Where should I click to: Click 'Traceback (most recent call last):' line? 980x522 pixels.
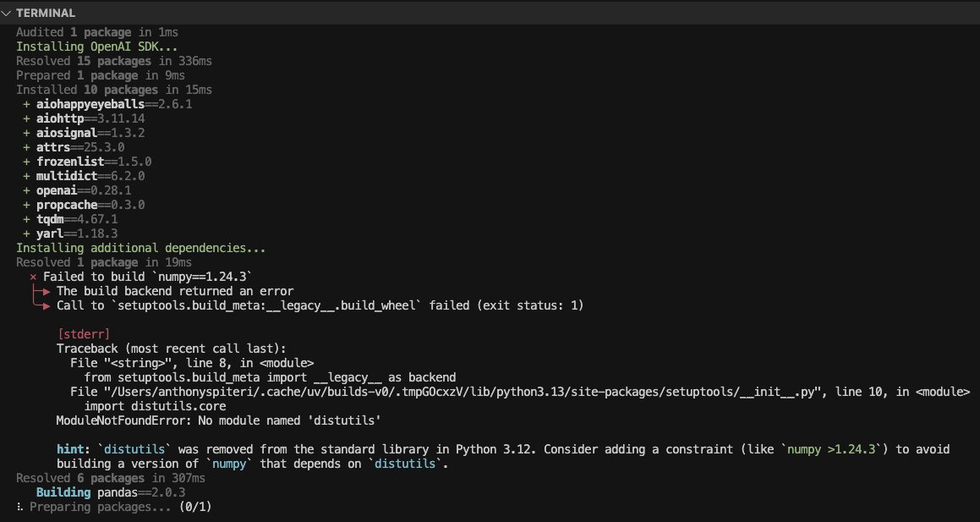[x=172, y=349]
